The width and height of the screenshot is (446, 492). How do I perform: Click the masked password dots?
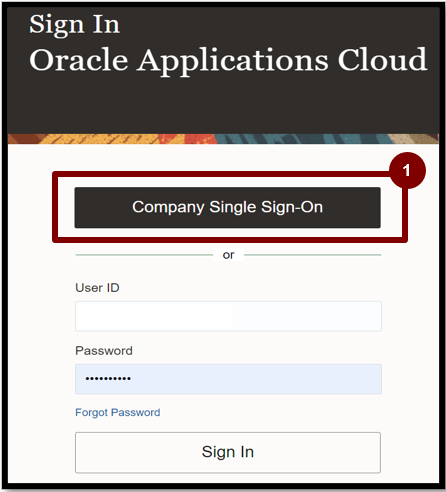(x=108, y=379)
